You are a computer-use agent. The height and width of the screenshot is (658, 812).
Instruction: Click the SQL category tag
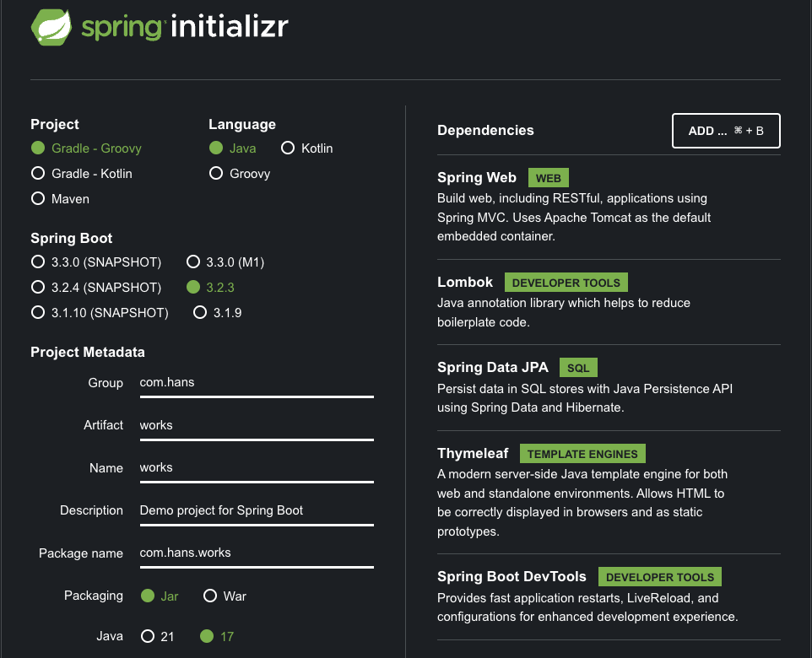point(578,368)
